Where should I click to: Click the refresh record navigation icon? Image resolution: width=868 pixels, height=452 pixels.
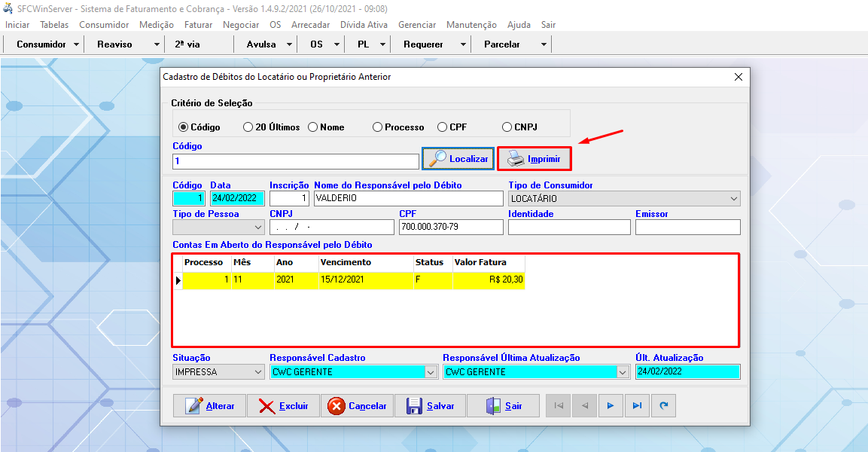[x=663, y=406]
